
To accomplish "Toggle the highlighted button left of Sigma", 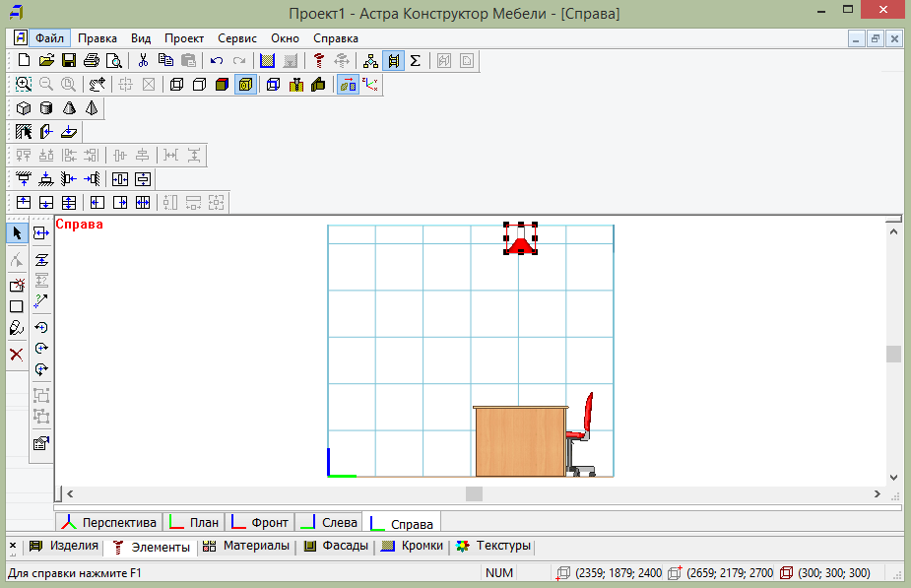I will [393, 60].
